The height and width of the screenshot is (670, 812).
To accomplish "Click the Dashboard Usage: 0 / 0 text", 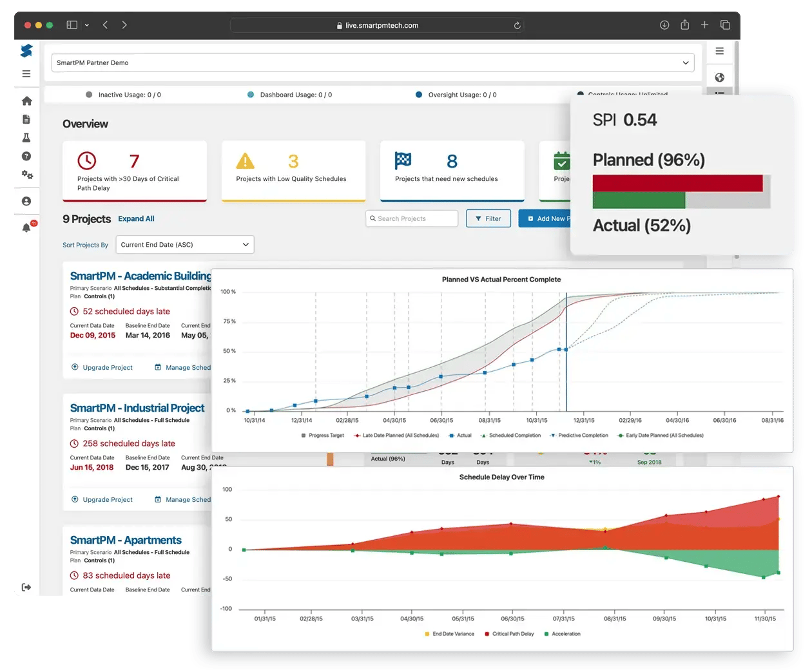I will (296, 95).
